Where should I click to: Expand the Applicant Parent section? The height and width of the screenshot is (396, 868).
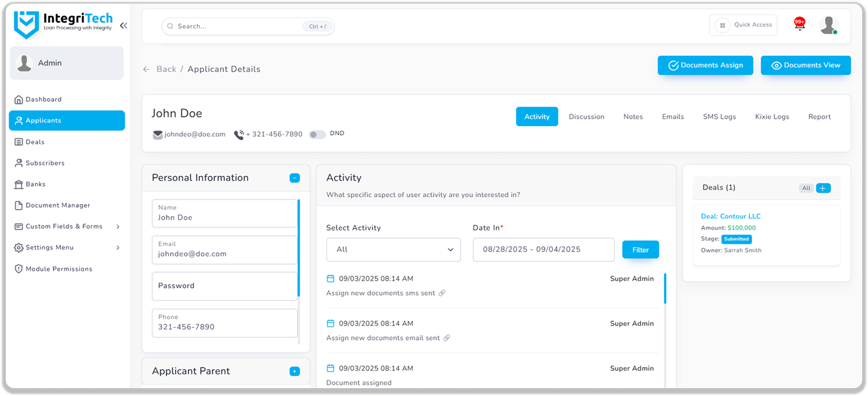pyautogui.click(x=294, y=371)
